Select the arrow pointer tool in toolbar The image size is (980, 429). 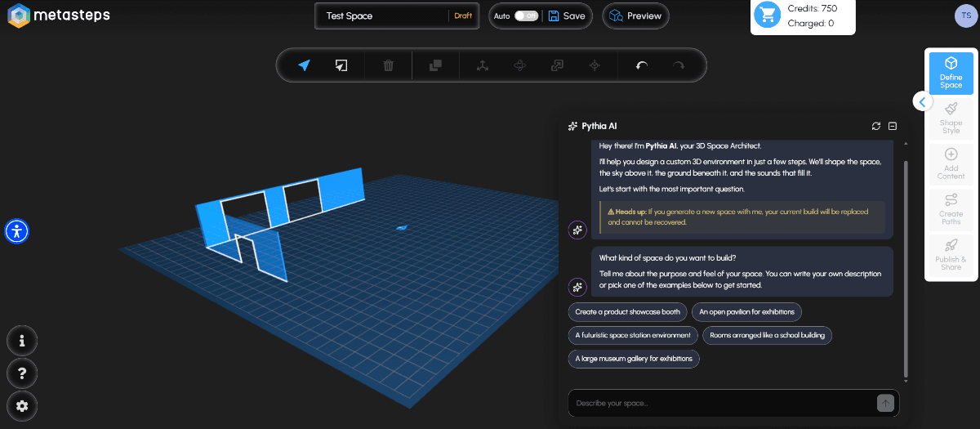pyautogui.click(x=304, y=65)
